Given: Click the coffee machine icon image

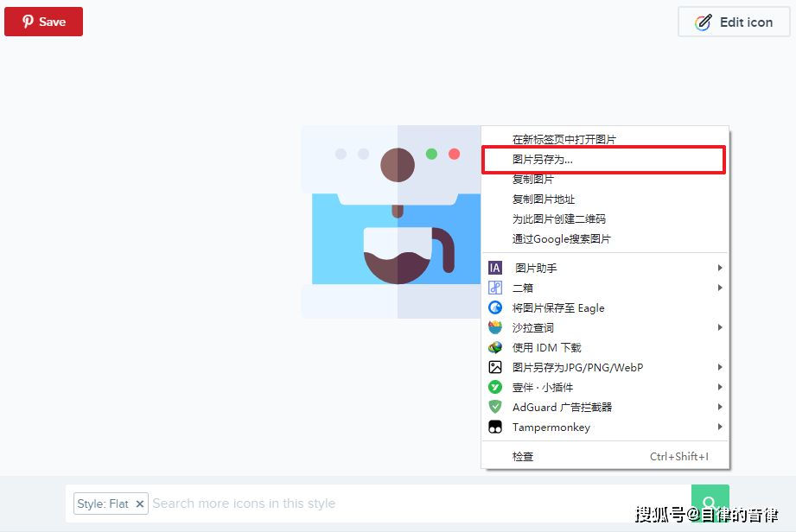Looking at the screenshot, I should 391,222.
